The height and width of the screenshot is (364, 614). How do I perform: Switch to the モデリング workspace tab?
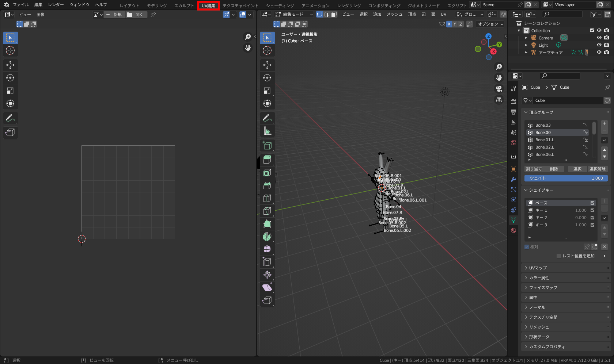[157, 5]
